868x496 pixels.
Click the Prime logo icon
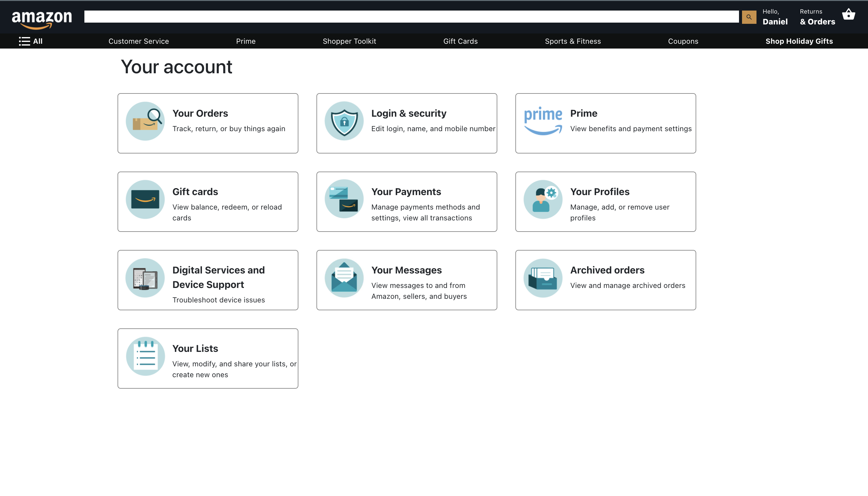click(543, 121)
